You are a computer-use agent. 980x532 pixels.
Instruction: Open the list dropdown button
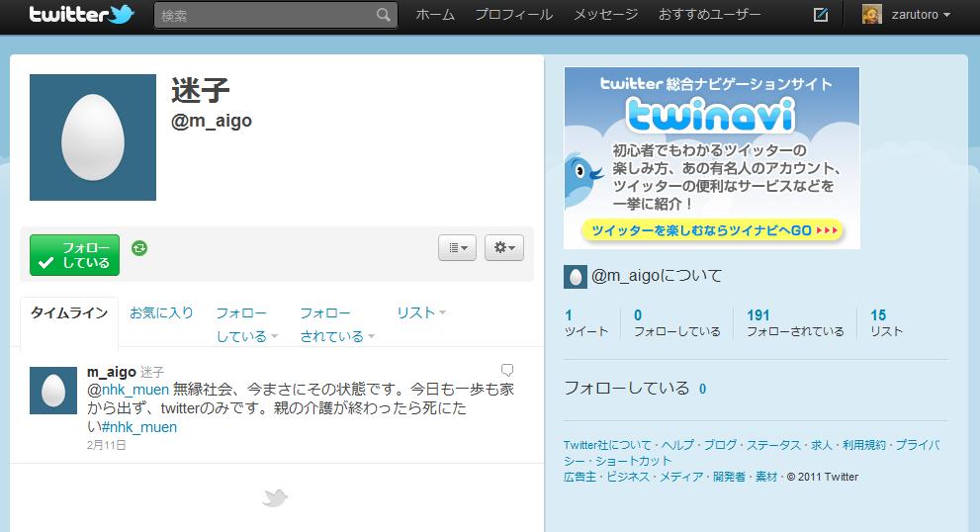pyautogui.click(x=458, y=247)
